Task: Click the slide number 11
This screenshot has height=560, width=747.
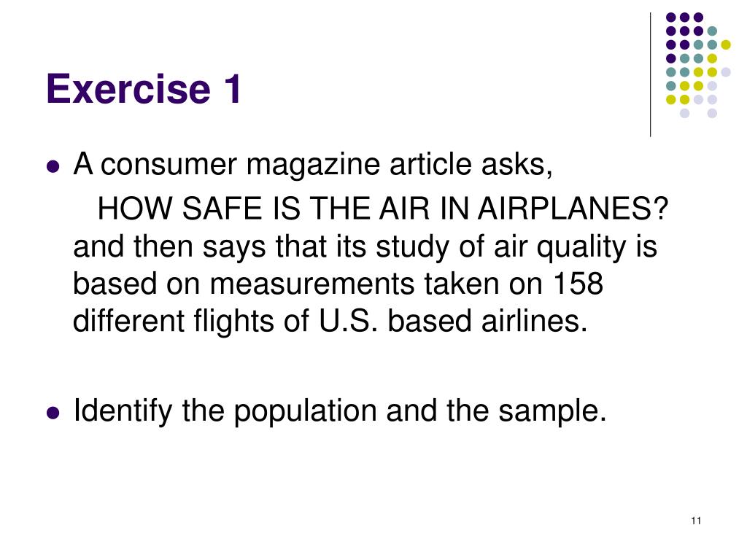Action: 695,521
